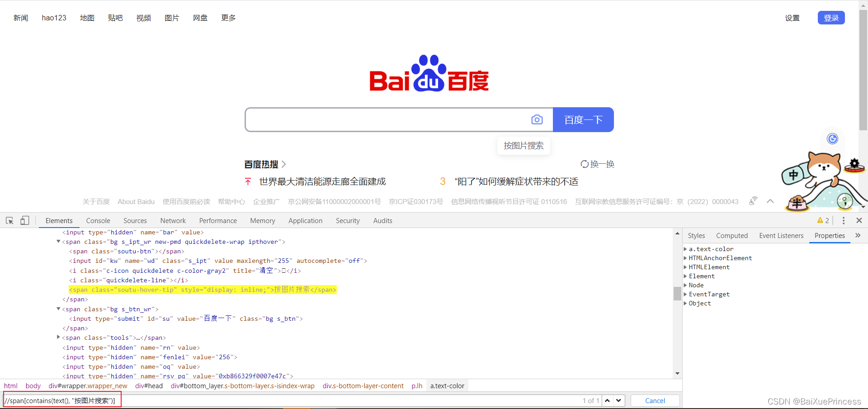Switch to the Console tab
The width and height of the screenshot is (868, 409).
click(98, 220)
